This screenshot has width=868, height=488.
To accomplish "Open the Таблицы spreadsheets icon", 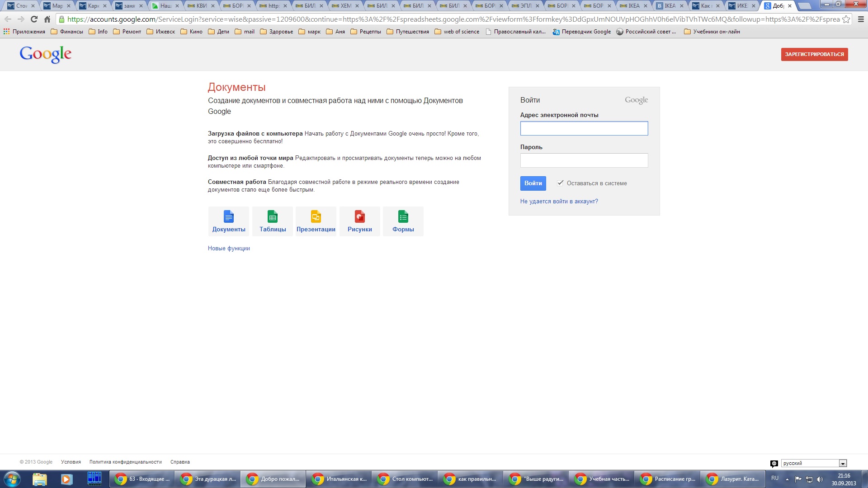I will tap(273, 221).
